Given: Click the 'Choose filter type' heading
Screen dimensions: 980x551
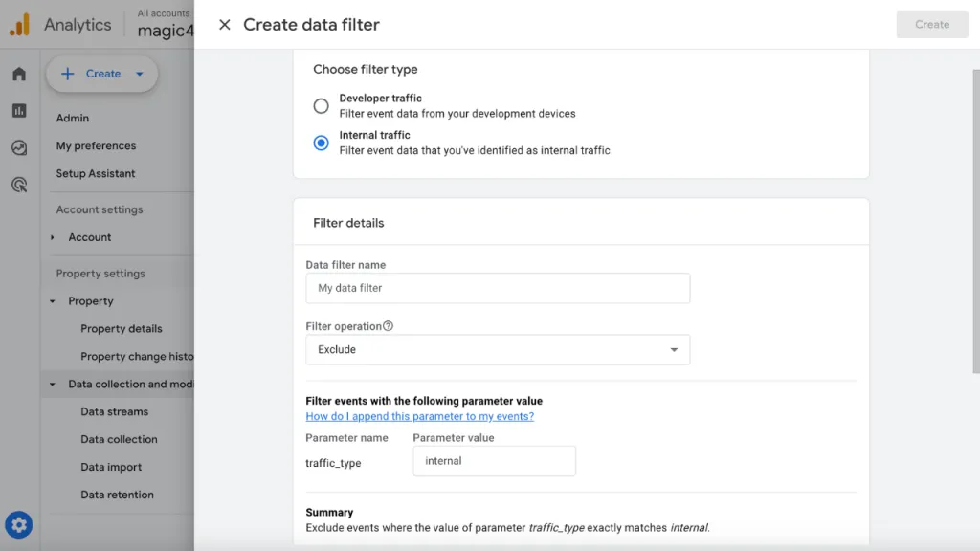Looking at the screenshot, I should pos(365,69).
